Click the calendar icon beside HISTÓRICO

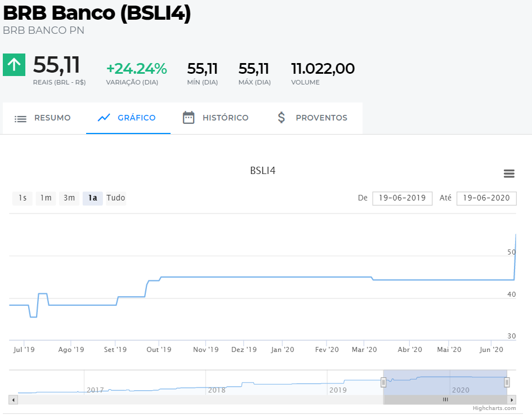(x=189, y=118)
